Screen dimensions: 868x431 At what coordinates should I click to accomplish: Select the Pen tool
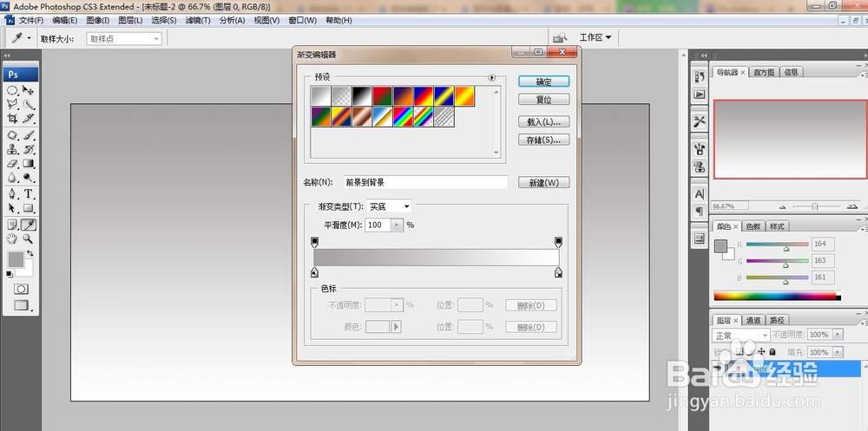[x=12, y=194]
